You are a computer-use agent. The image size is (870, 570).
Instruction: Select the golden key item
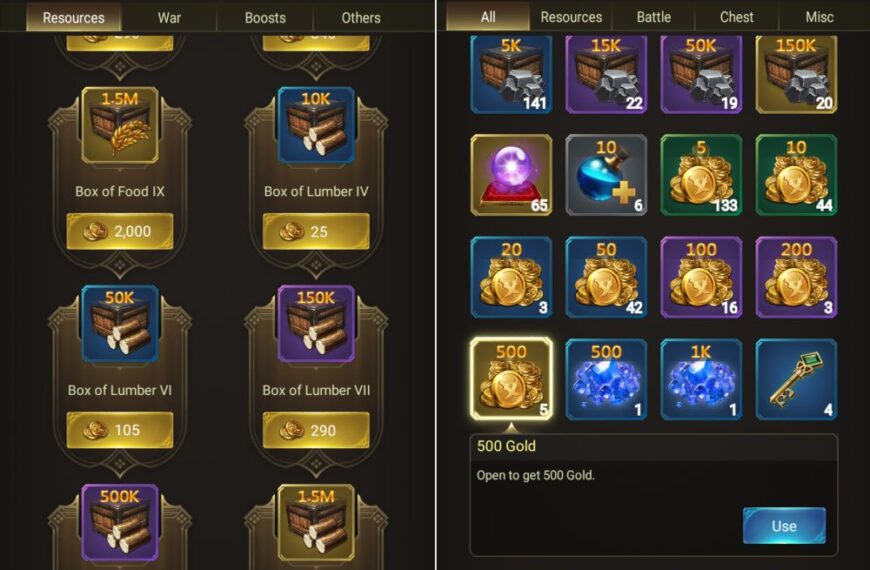[796, 379]
